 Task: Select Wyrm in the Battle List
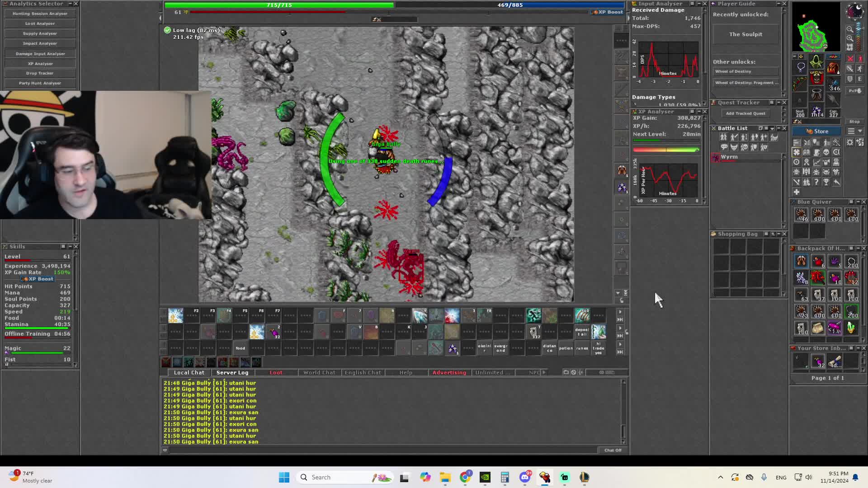click(746, 158)
